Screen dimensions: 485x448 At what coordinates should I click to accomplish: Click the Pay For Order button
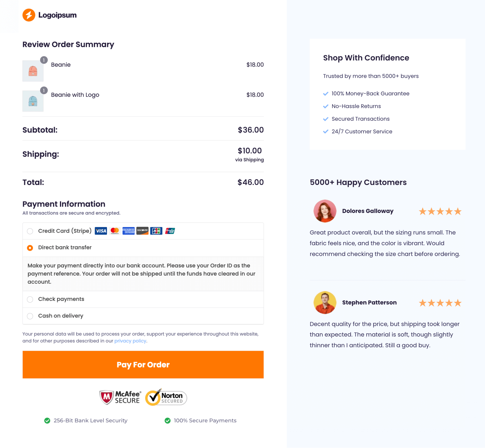[143, 365]
